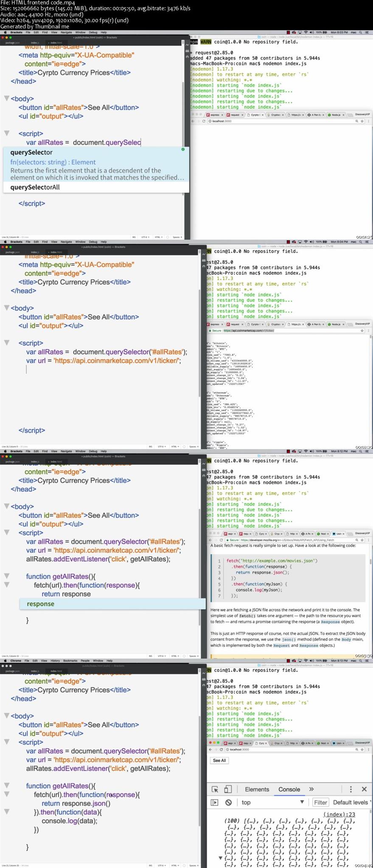Switch to the Elements tab in DevTools

257,789
